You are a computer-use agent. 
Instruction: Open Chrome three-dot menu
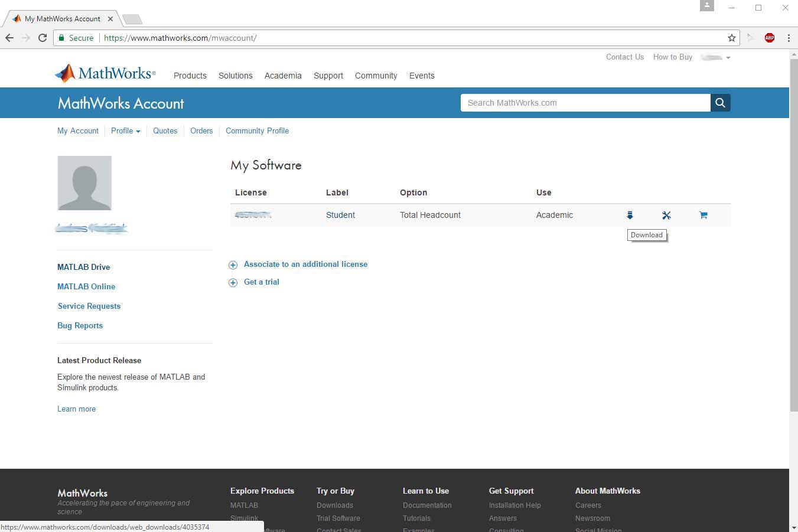[789, 38]
